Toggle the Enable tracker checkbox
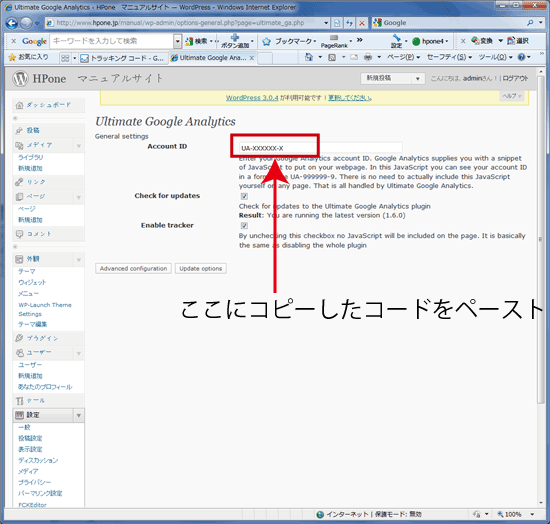The height and width of the screenshot is (524, 550). (244, 226)
